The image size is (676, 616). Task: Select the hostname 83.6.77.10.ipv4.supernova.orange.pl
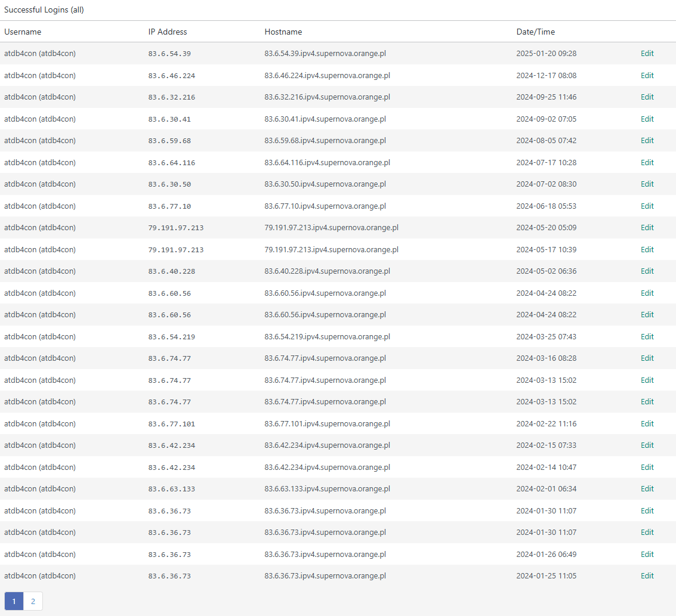pos(325,206)
